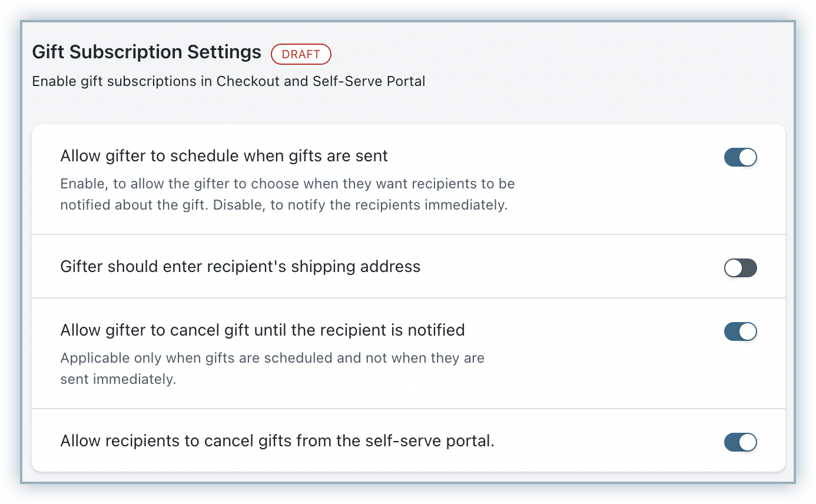Disable the schedule when gifts are sent toggle
The height and width of the screenshot is (504, 816).
pyautogui.click(x=740, y=157)
